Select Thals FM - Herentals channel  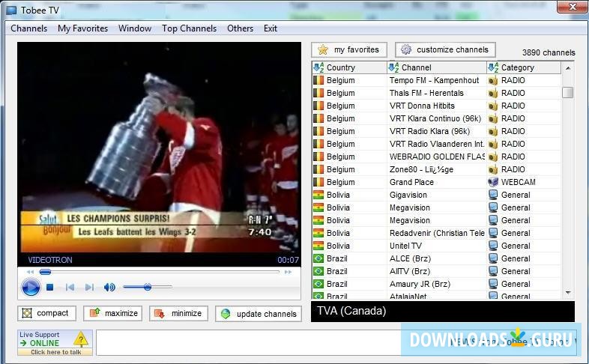pos(436,93)
